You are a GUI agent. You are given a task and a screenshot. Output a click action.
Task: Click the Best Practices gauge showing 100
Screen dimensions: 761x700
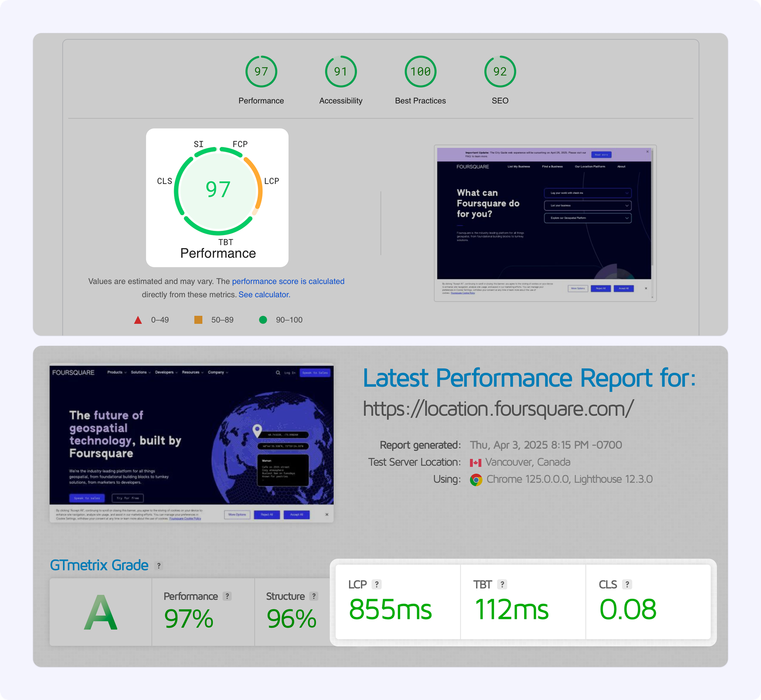(x=420, y=72)
